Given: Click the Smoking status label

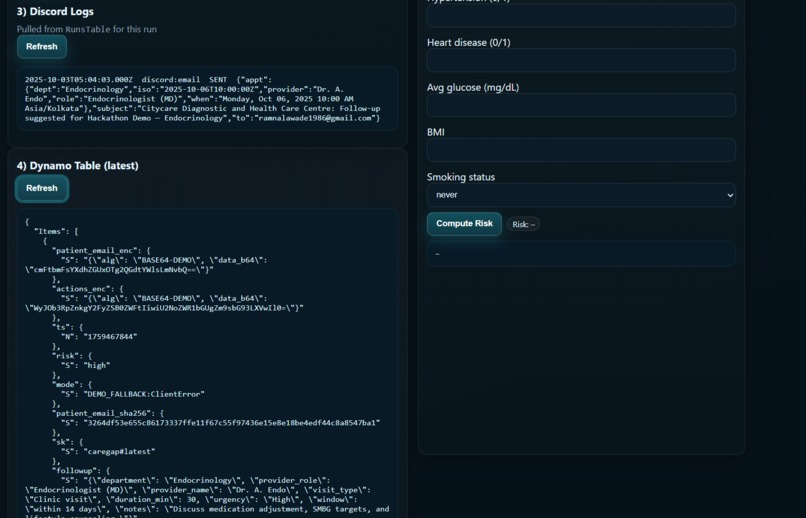Looking at the screenshot, I should pos(461,177).
